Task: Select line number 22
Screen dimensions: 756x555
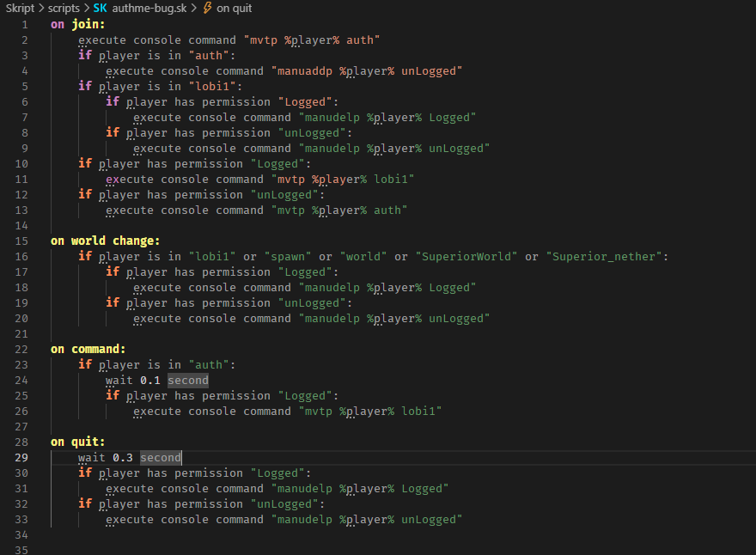Action: (x=21, y=350)
